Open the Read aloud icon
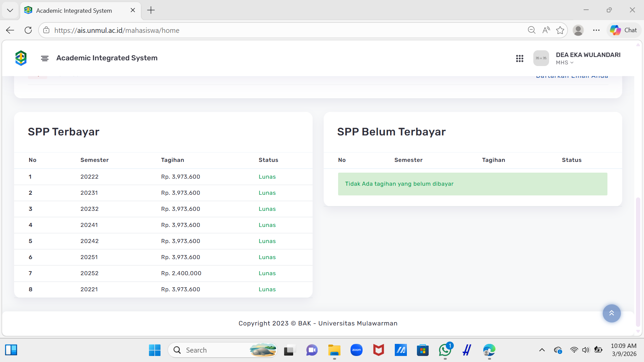 coord(546,30)
